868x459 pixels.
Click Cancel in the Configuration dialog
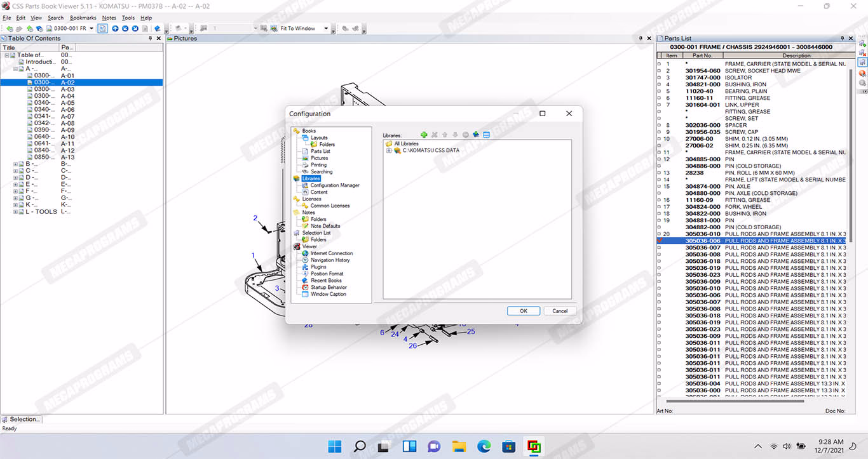tap(560, 311)
